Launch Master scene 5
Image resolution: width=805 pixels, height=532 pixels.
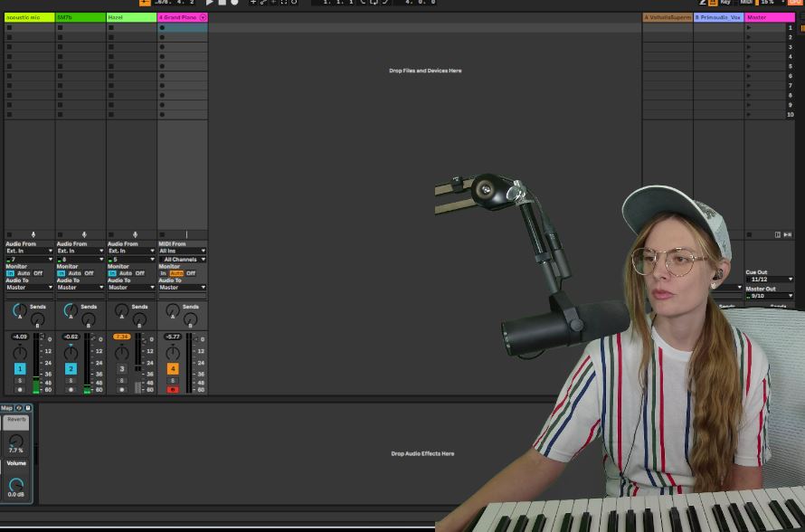749,66
